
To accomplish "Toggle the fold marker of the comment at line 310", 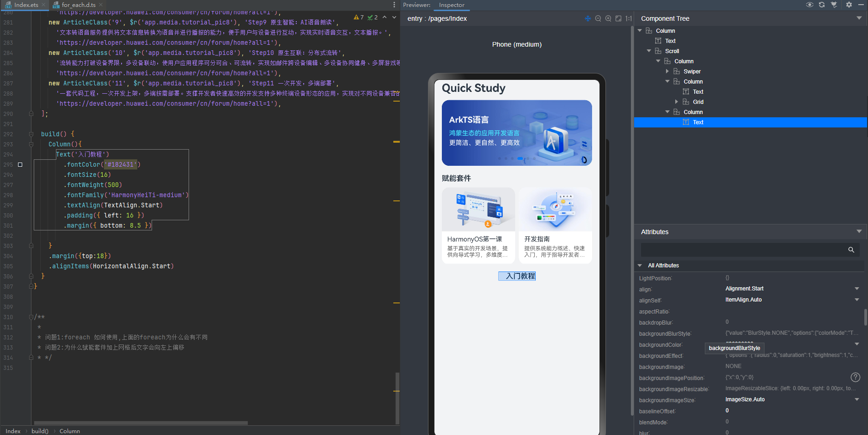I will 31,317.
